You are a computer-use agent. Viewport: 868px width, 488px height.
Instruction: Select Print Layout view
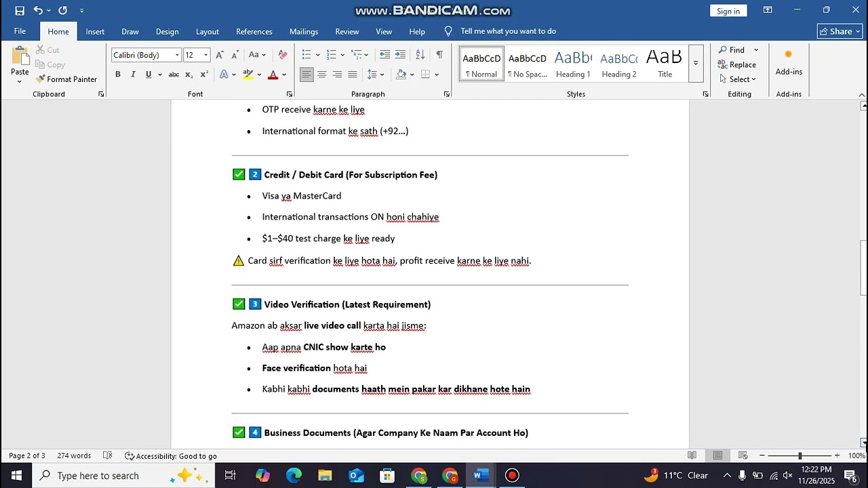click(x=717, y=455)
